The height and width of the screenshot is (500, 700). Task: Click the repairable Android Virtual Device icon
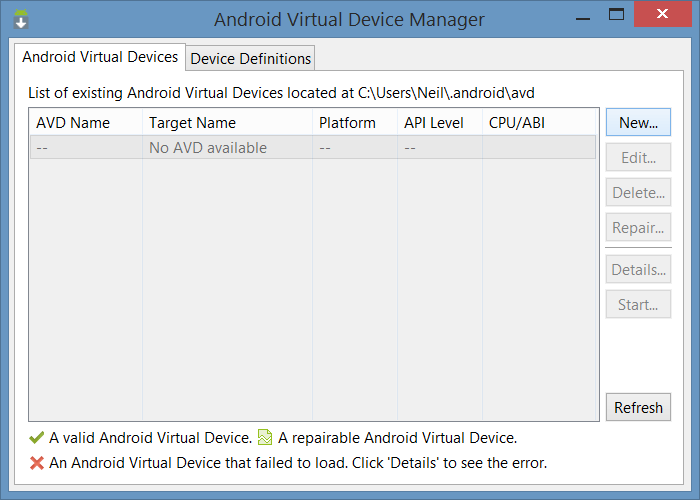[x=264, y=438]
